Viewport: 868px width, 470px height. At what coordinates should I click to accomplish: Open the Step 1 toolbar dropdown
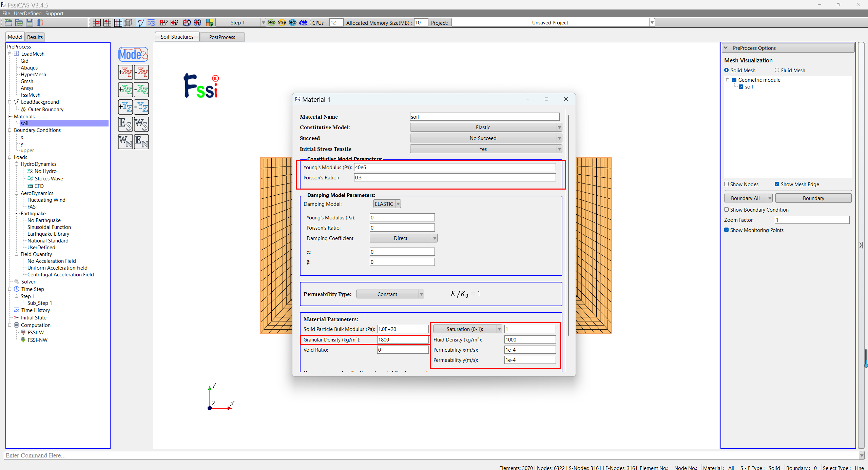coord(240,23)
